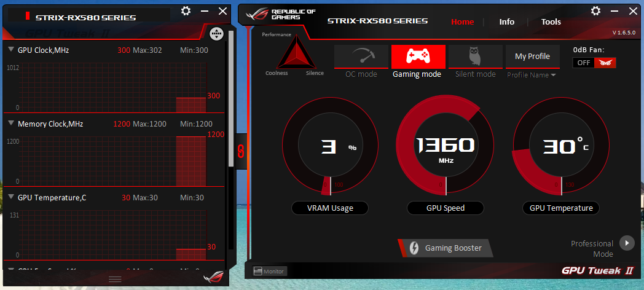Click the Monitor button at bottom left

pos(270,271)
